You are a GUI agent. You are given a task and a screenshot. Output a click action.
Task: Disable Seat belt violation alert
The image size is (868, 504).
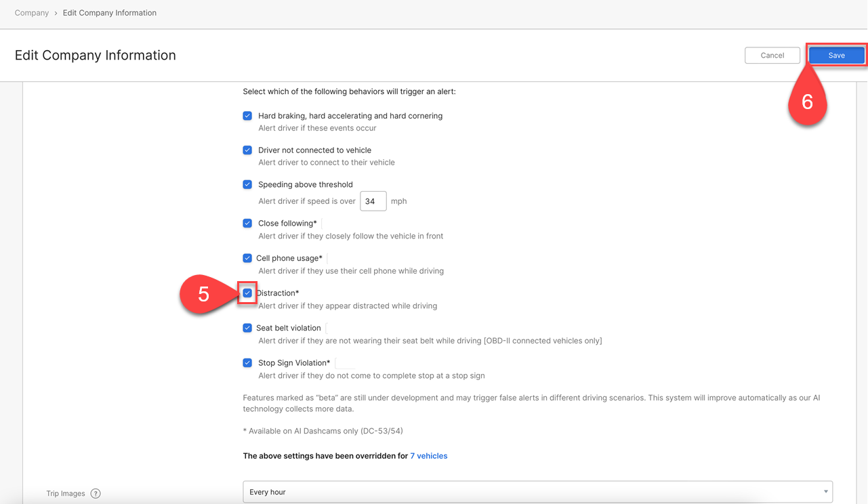[247, 328]
